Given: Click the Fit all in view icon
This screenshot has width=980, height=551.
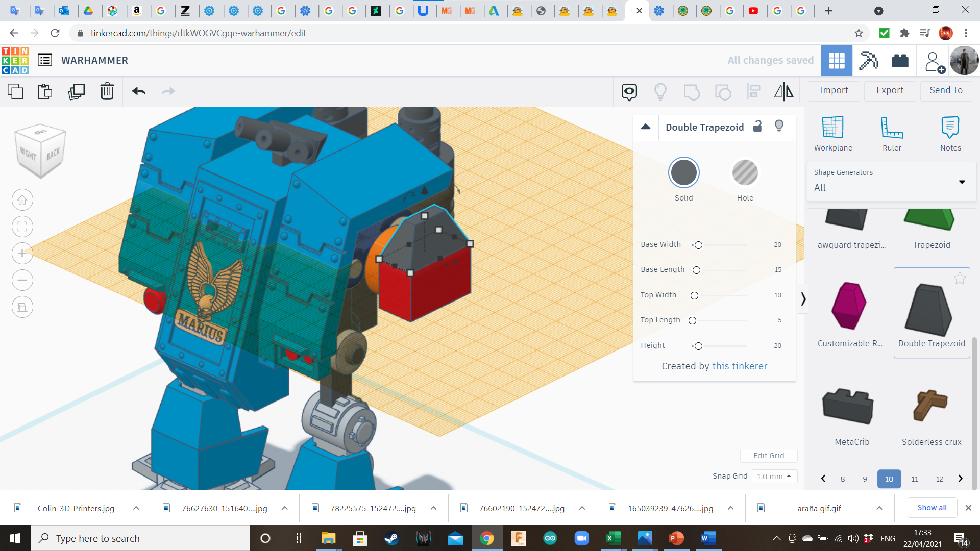Looking at the screenshot, I should [x=22, y=227].
